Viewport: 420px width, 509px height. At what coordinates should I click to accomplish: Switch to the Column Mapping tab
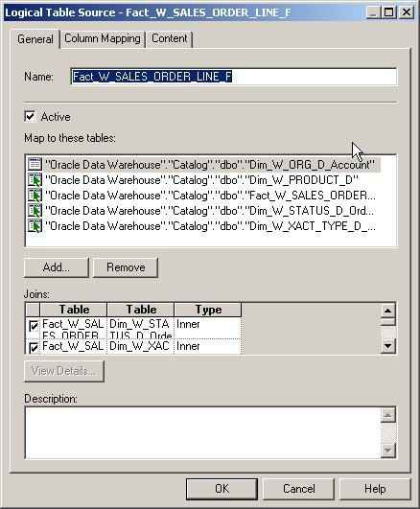pos(103,38)
